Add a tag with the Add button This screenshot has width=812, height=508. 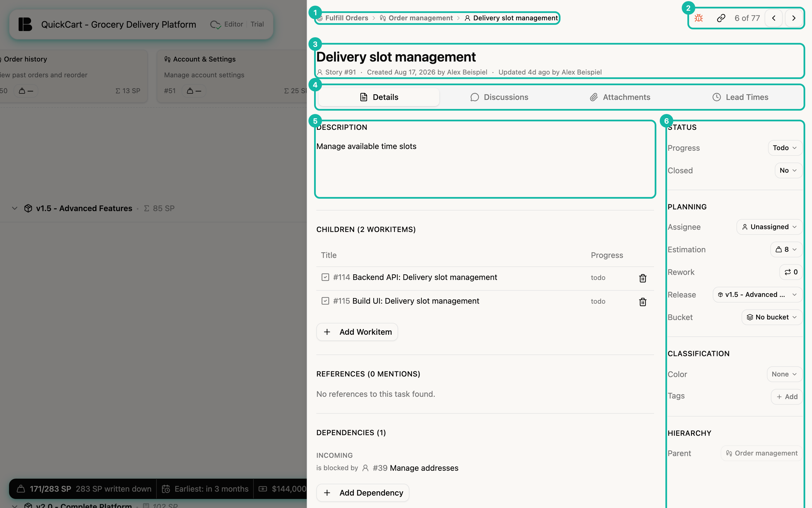click(787, 397)
